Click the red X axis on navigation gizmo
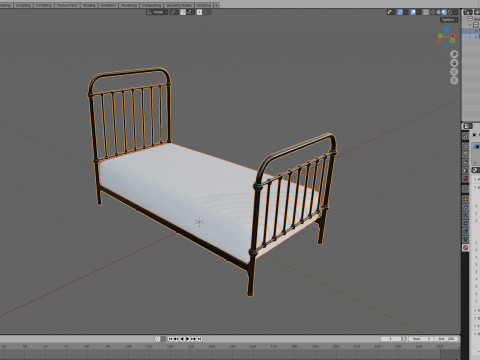The image size is (480, 360). point(453,36)
